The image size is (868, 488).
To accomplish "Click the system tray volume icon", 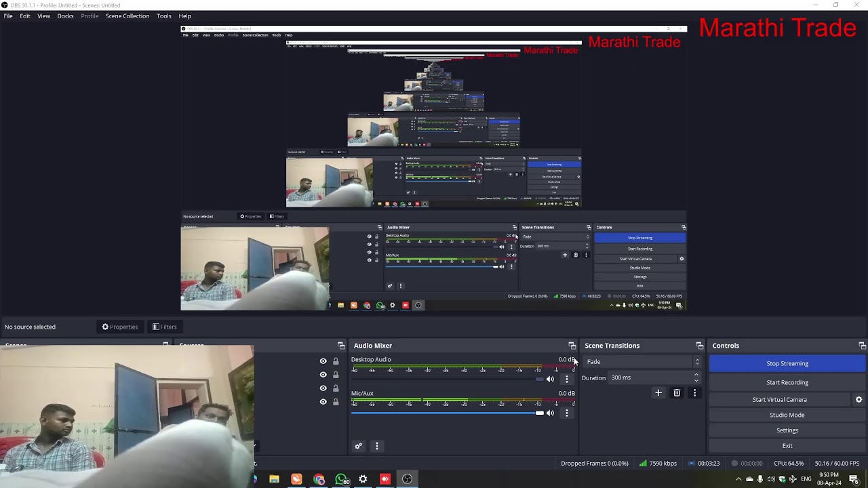I will pos(771,479).
